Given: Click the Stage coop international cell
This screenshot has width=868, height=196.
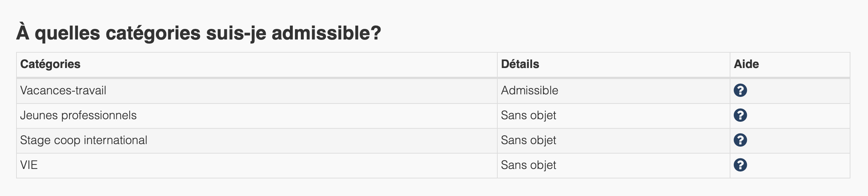Looking at the screenshot, I should (x=257, y=140).
